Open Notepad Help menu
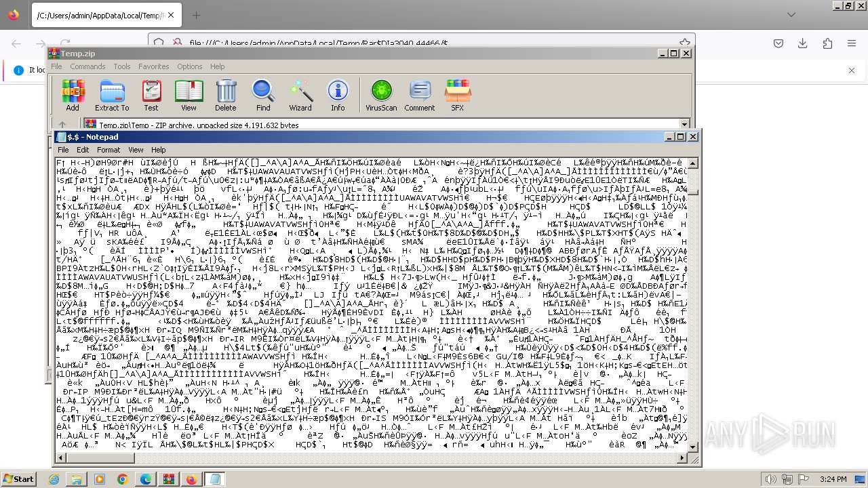868x488 pixels. coord(158,150)
